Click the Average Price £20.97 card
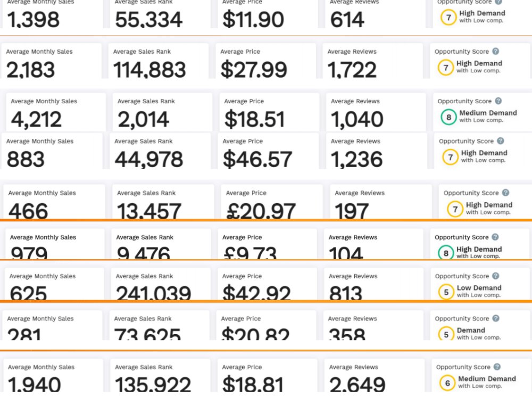Viewport: 532px width, 399px height. tap(272, 202)
